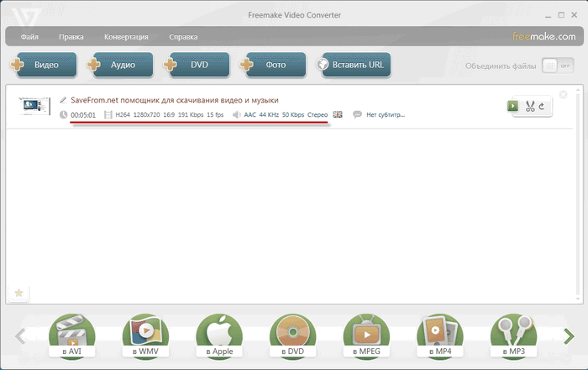Visit the freemake.com link

pos(543,36)
